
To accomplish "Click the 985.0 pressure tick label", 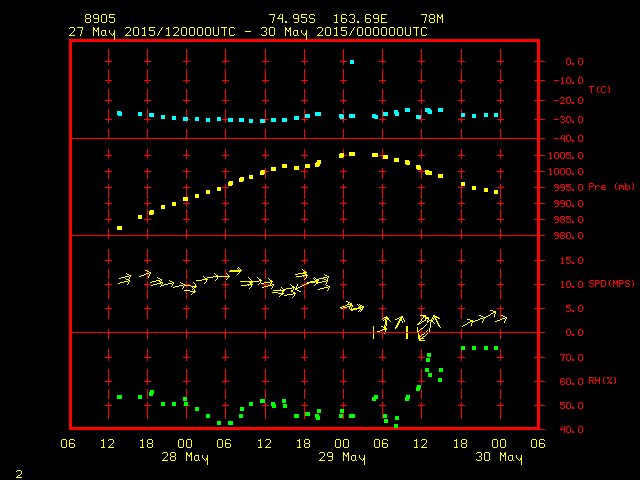I will (569, 220).
